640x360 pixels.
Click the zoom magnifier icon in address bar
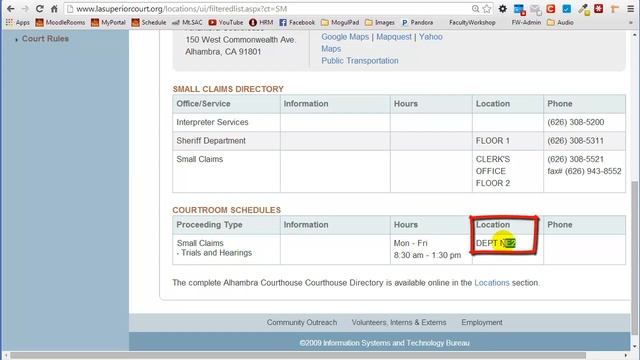475,9
